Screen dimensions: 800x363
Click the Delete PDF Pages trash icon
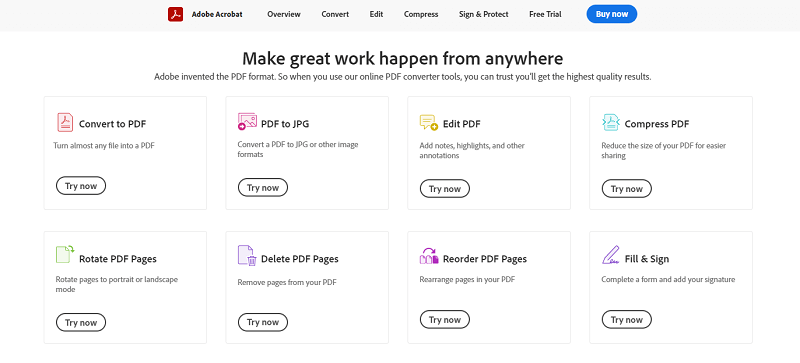247,255
